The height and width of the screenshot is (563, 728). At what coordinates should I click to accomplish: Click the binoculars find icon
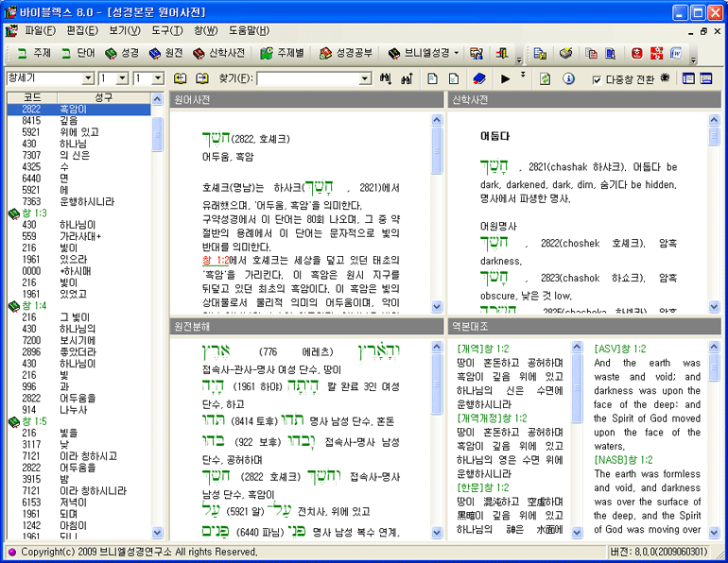[386, 78]
